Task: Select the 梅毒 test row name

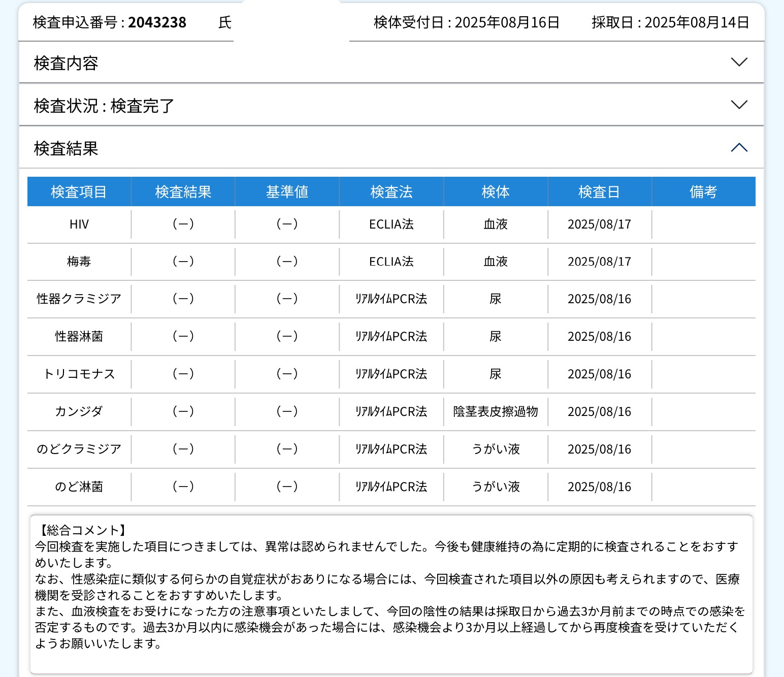Action: (79, 262)
